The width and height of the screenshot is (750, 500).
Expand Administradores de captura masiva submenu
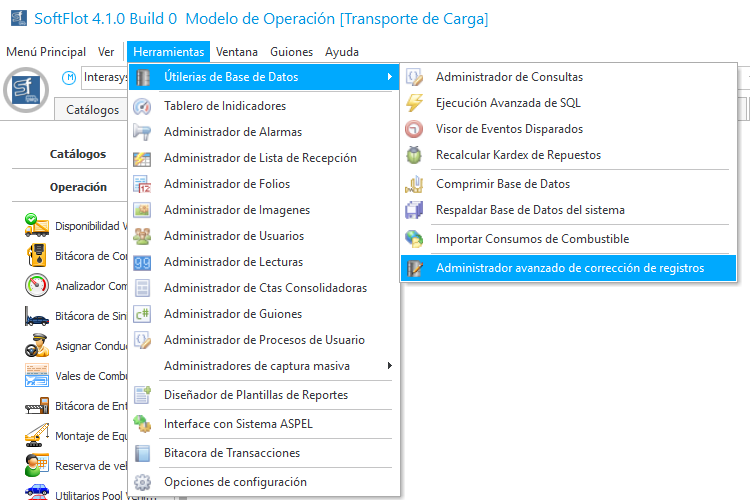coord(388,365)
